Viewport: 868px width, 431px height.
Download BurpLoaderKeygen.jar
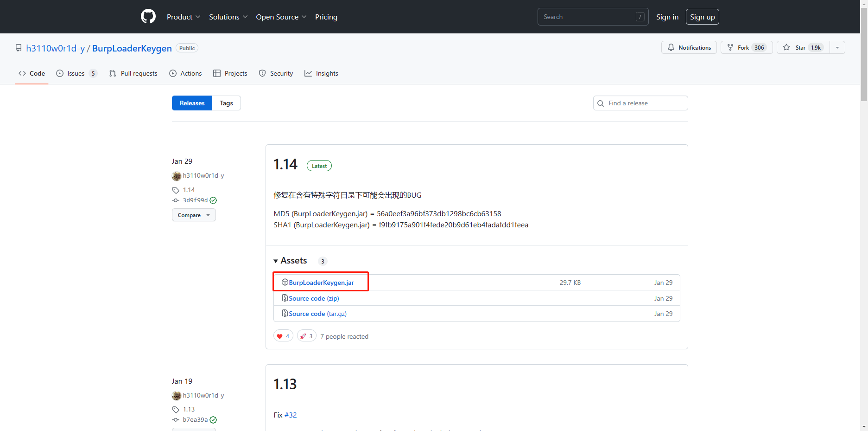[321, 283]
